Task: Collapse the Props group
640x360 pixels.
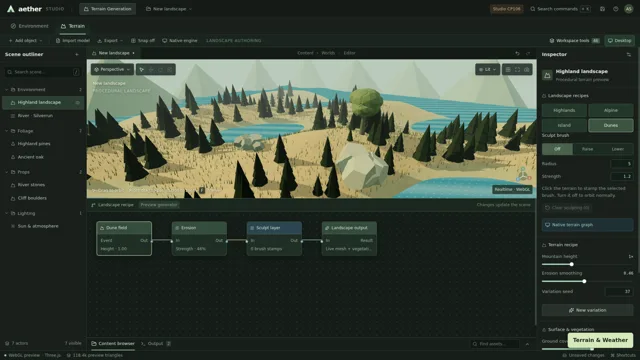Action: 7,172
